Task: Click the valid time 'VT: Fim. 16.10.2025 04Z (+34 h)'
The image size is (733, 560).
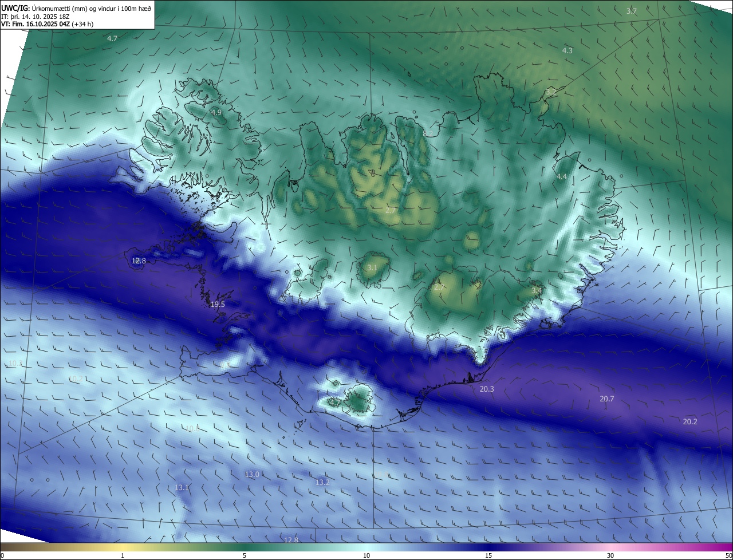Action: 47,24
